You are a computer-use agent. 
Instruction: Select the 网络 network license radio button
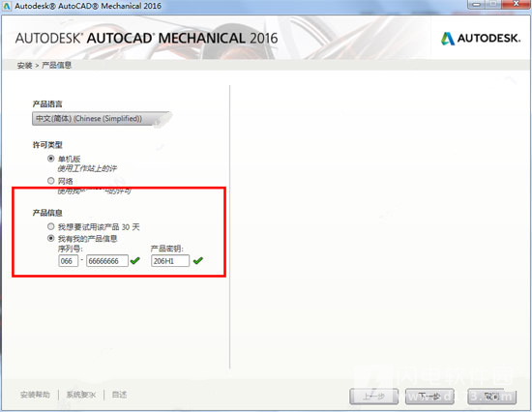(51, 181)
